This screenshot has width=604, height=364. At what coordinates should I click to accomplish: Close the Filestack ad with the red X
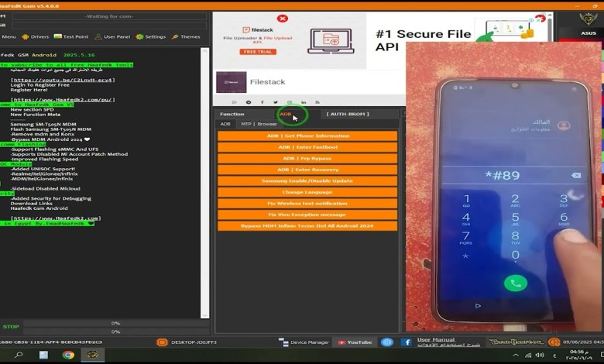[x=283, y=18]
